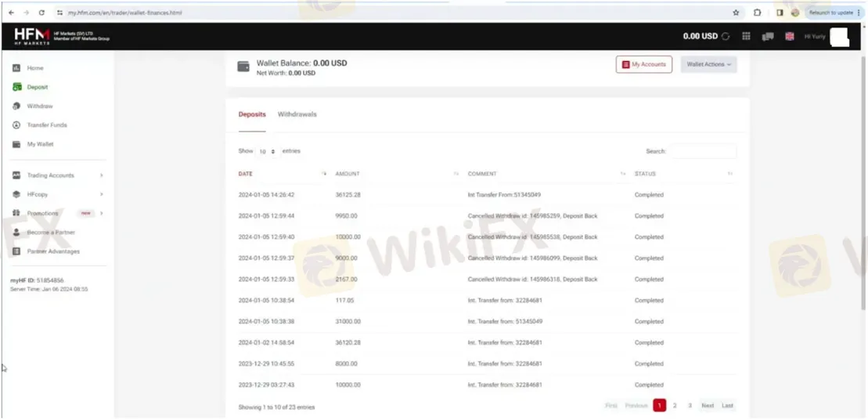
Task: Select amount 2167.00 cell
Action: coord(347,280)
